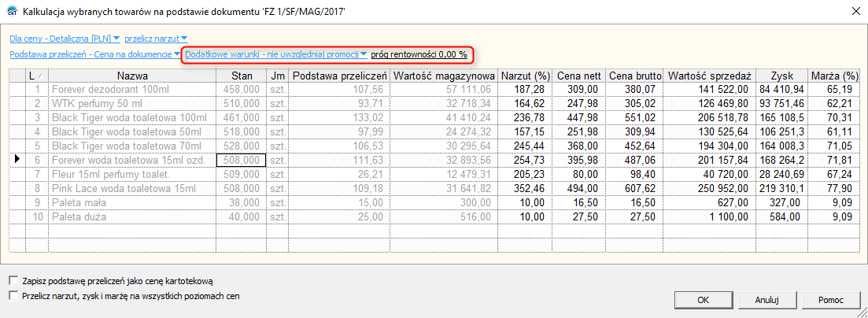868x318 pixels.
Task: Click the 'Wartość sprzedaż' column header
Action: click(709, 76)
